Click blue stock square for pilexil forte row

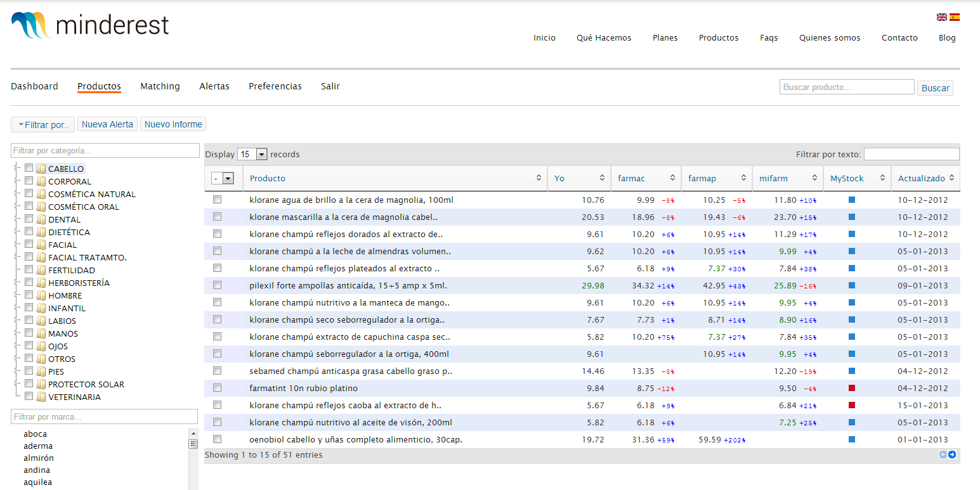point(852,285)
